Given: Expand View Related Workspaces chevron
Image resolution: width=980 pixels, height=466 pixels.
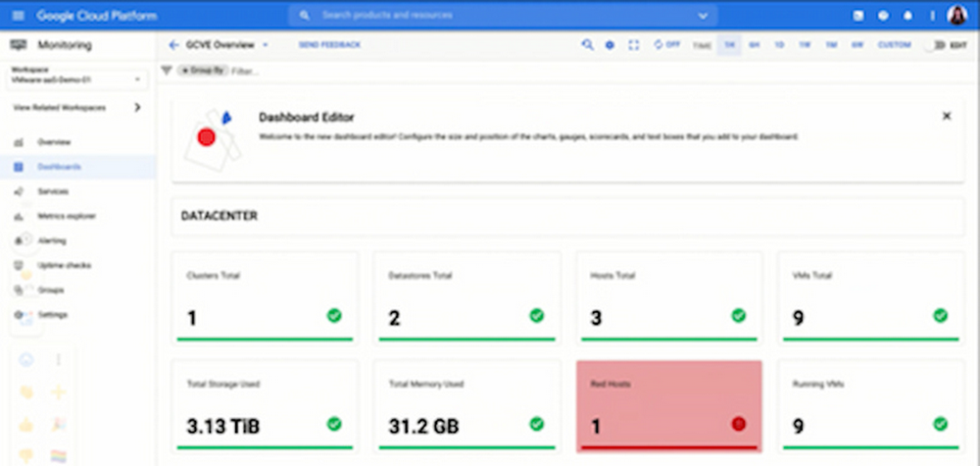Looking at the screenshot, I should (137, 108).
